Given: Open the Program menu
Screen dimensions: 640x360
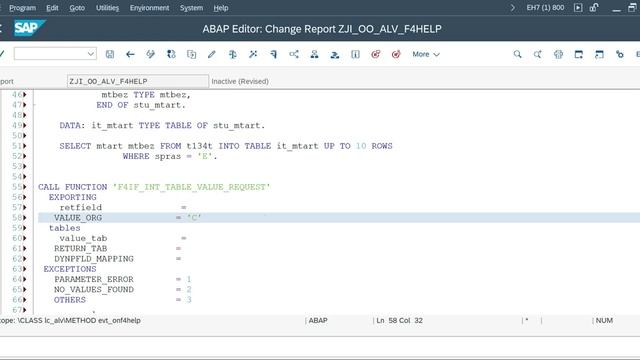Looking at the screenshot, I should point(22,8).
